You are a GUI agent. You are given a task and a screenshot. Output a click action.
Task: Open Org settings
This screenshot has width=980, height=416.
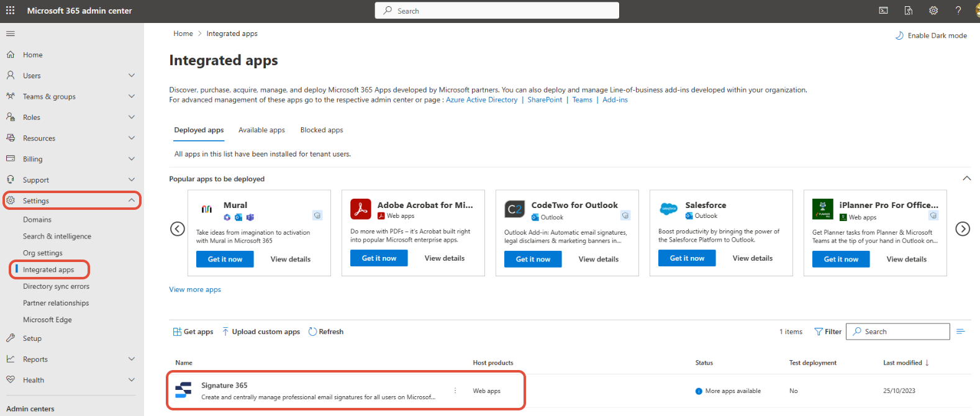[43, 253]
